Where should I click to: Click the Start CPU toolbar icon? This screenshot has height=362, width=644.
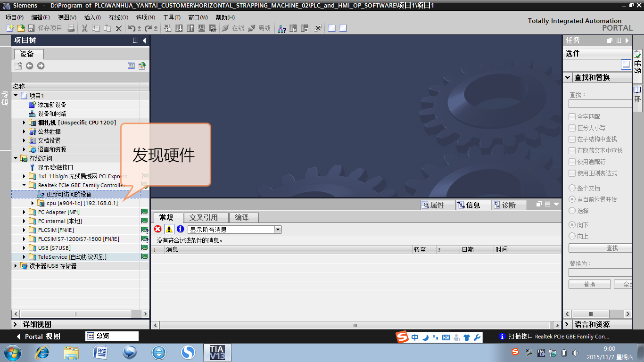click(293, 28)
